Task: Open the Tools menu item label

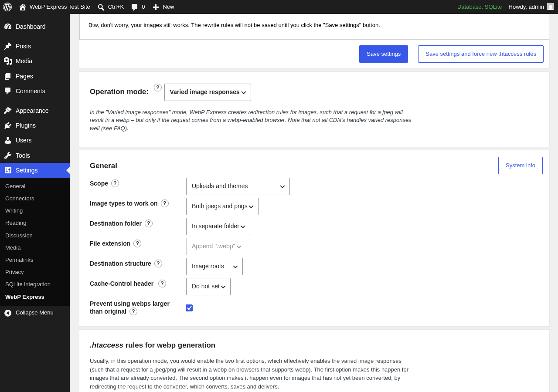Action: [23, 155]
